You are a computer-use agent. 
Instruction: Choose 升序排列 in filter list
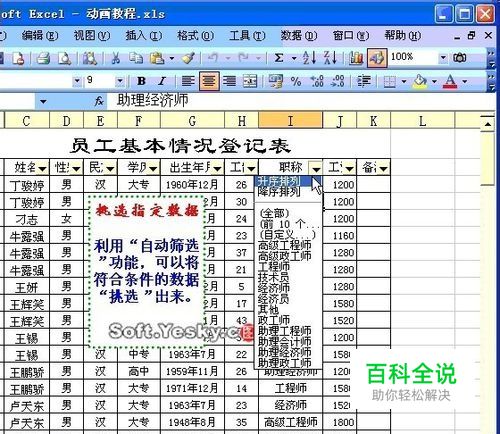point(288,181)
